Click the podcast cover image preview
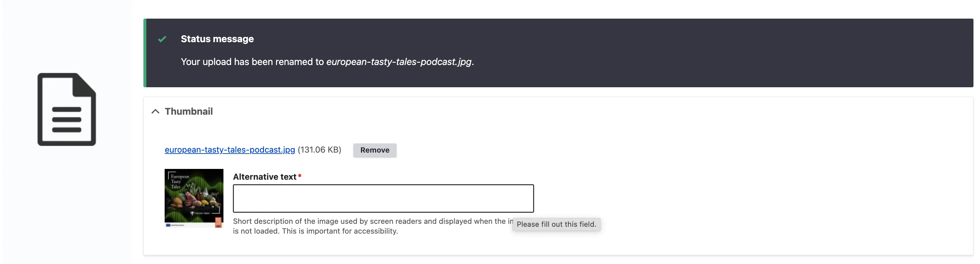Image resolution: width=980 pixels, height=264 pixels. pyautogui.click(x=194, y=198)
